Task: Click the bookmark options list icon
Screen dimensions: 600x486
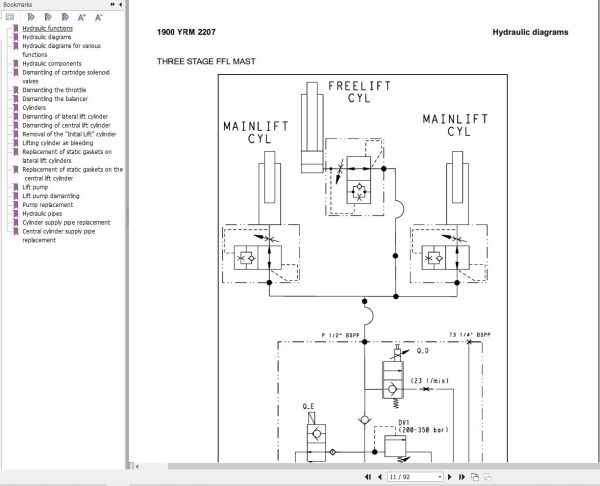Action: (10, 17)
